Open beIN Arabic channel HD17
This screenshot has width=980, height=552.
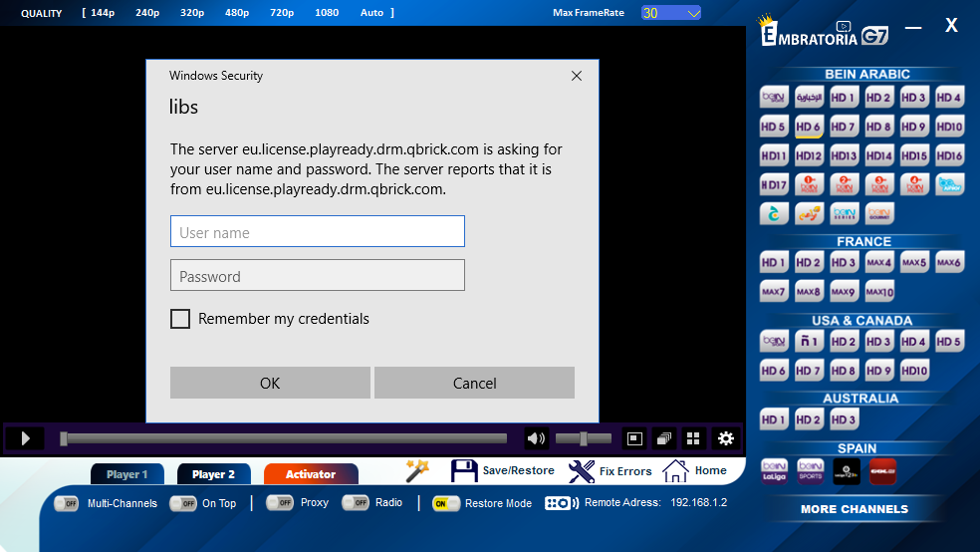pyautogui.click(x=774, y=185)
